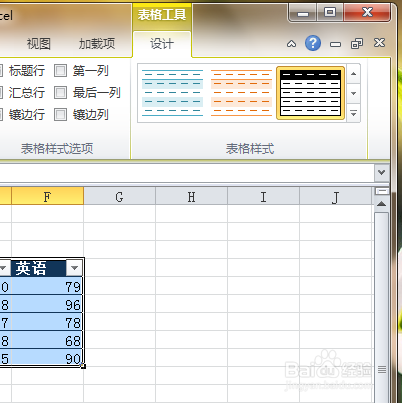Select column G header
402x403 pixels.
119,197
